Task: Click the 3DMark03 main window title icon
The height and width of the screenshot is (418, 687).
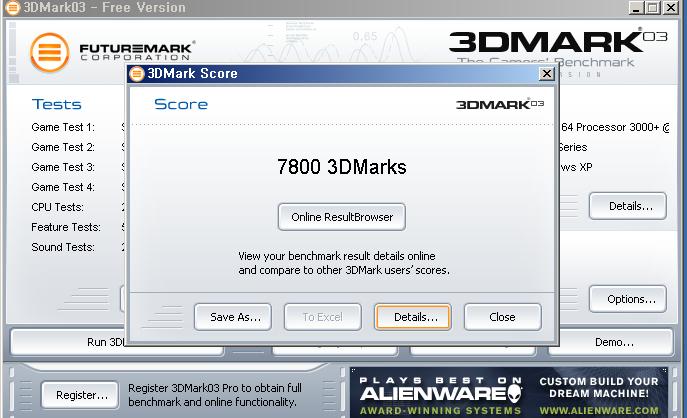Action: (12, 7)
